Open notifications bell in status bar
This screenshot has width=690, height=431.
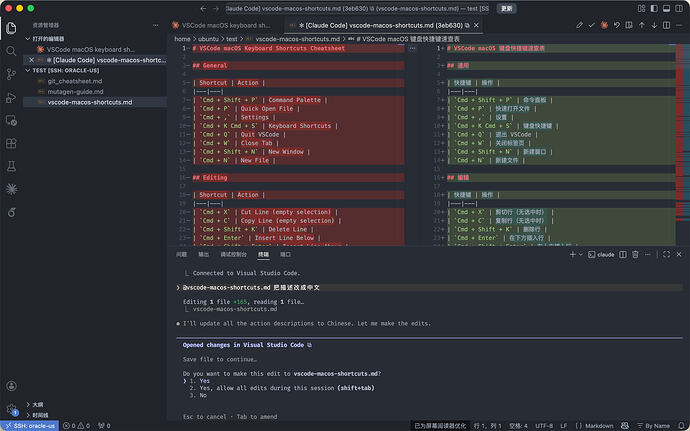click(x=681, y=426)
